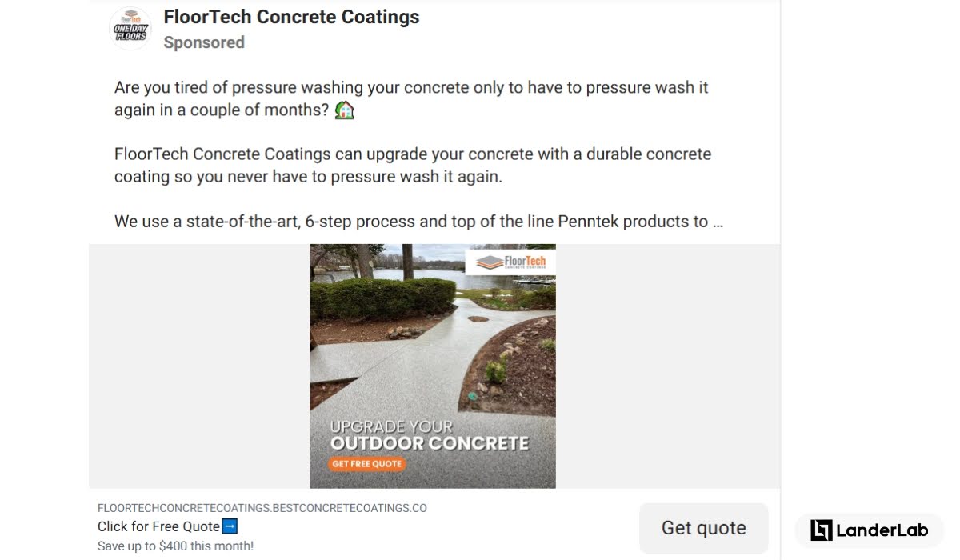Viewport: 960px width, 560px height.
Task: Click the orange GET FREE QUOTE image button
Action: tap(366, 464)
